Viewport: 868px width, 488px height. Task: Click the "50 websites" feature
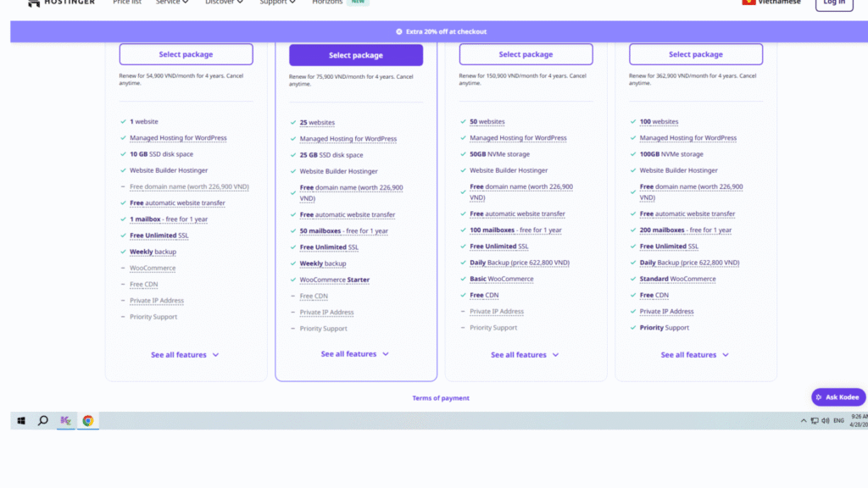487,122
